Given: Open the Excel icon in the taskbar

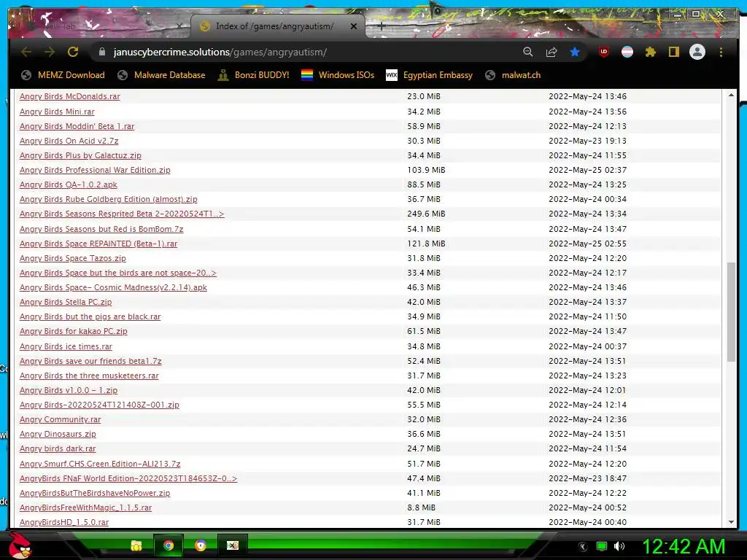Looking at the screenshot, I should click(233, 545).
